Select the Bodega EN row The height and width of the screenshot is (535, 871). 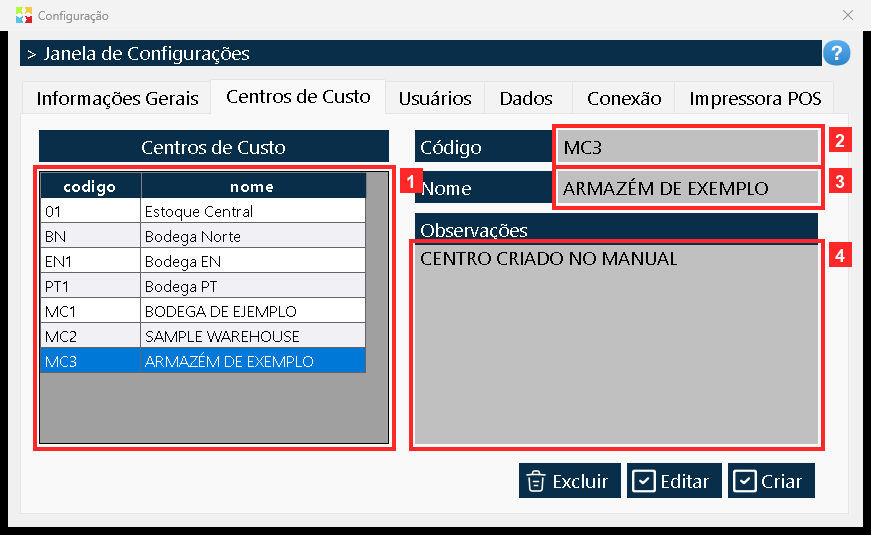(203, 261)
